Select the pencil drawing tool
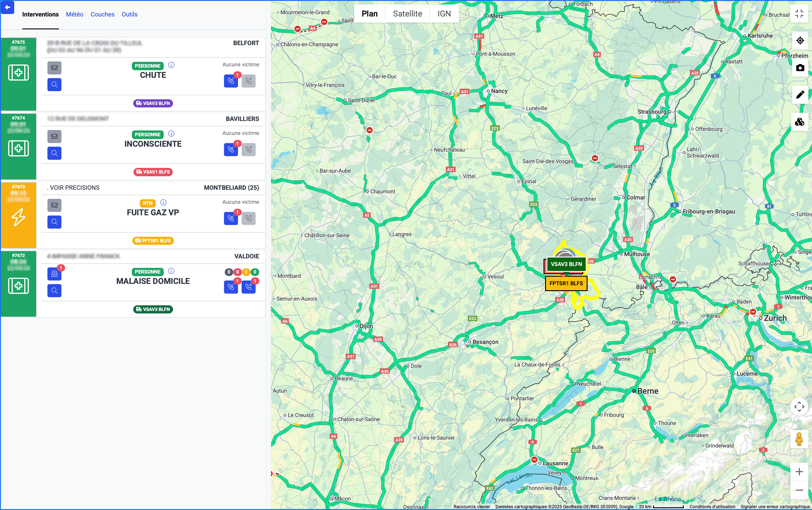812x510 pixels. pos(800,95)
